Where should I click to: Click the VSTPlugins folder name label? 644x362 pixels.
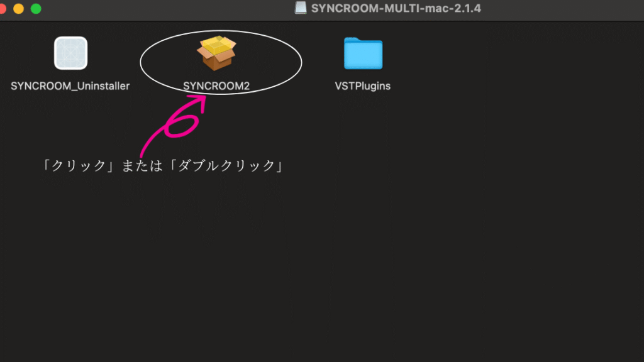tap(363, 85)
